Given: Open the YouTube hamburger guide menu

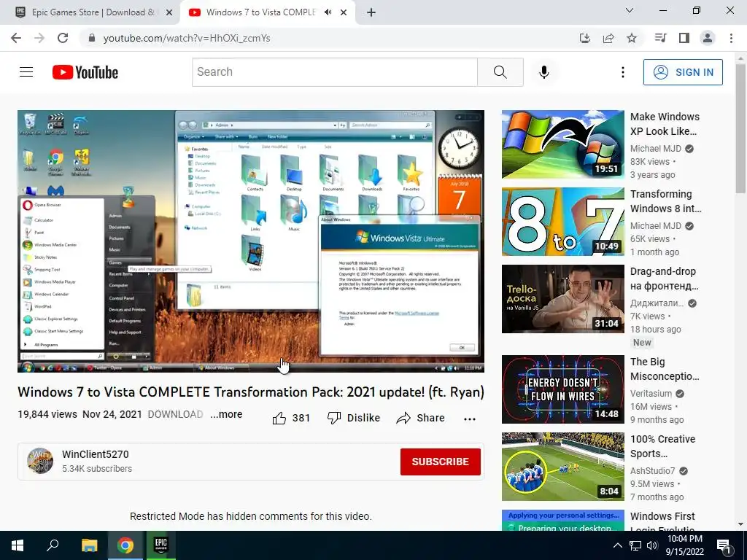Looking at the screenshot, I should tap(26, 72).
